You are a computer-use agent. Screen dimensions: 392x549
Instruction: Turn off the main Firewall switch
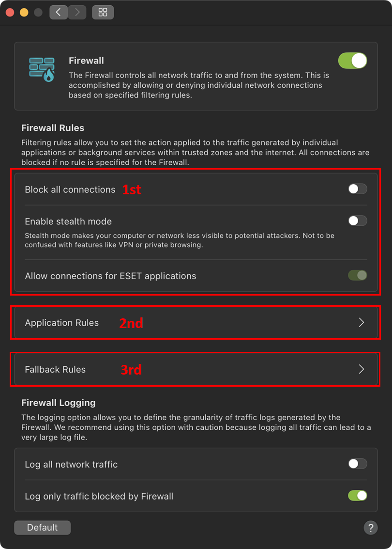tap(352, 61)
